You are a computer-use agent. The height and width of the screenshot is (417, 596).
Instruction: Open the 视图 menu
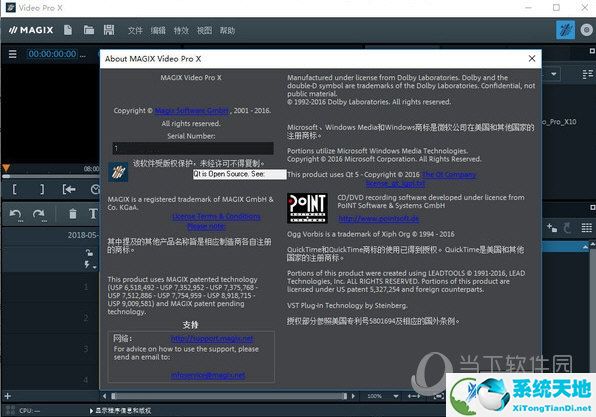click(x=204, y=30)
